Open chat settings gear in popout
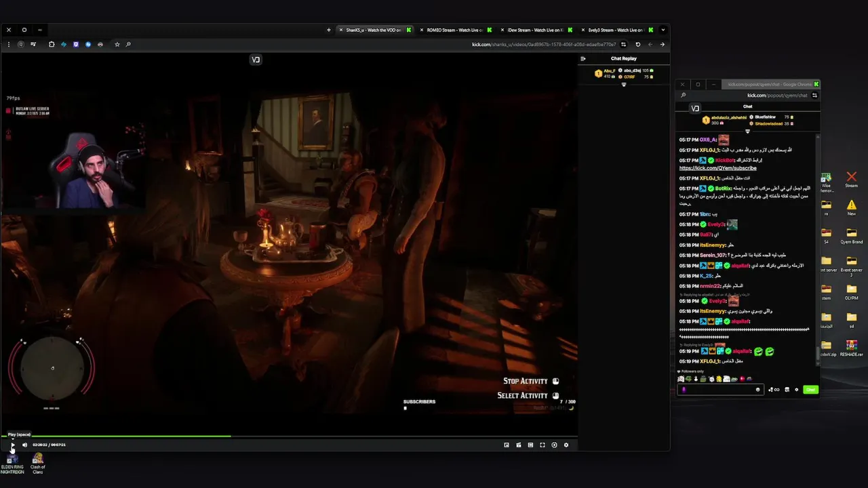This screenshot has height=488, width=868. coord(797,390)
